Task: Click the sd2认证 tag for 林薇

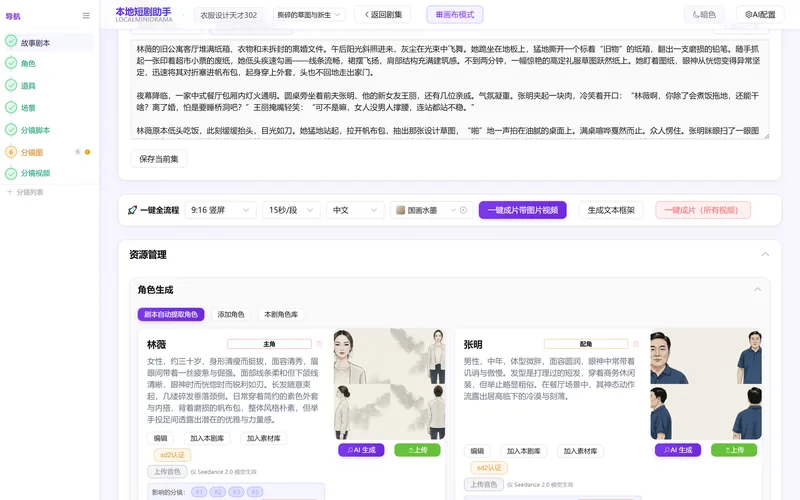Action: [x=172, y=455]
